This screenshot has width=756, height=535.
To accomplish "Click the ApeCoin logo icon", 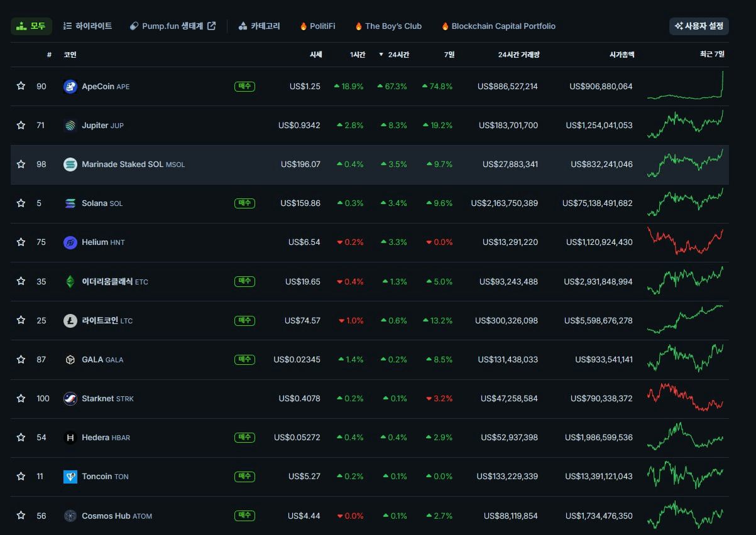I will (70, 87).
